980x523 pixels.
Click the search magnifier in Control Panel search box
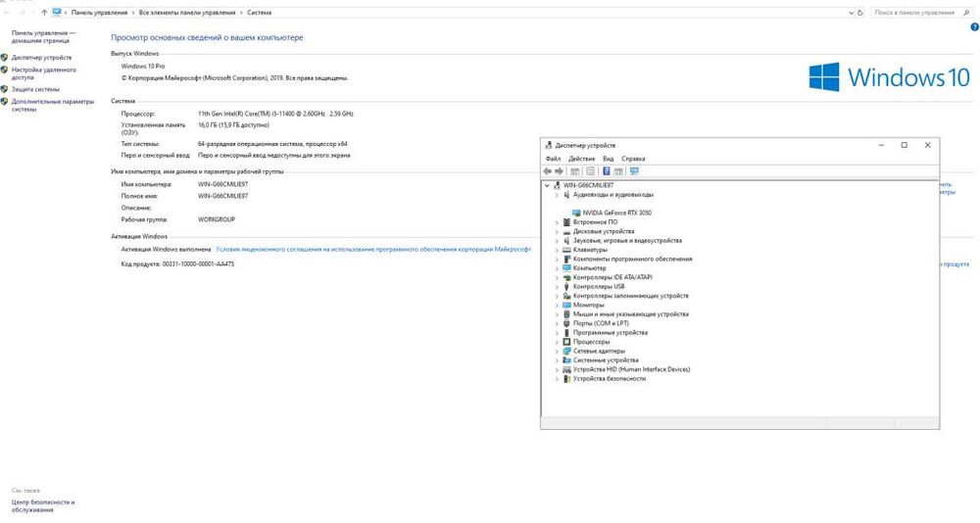click(x=968, y=13)
